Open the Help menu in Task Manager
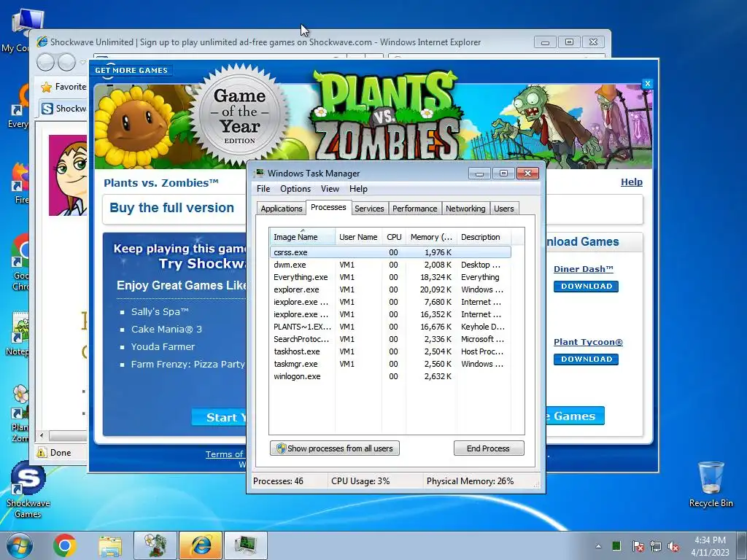This screenshot has width=747, height=560. (x=358, y=189)
